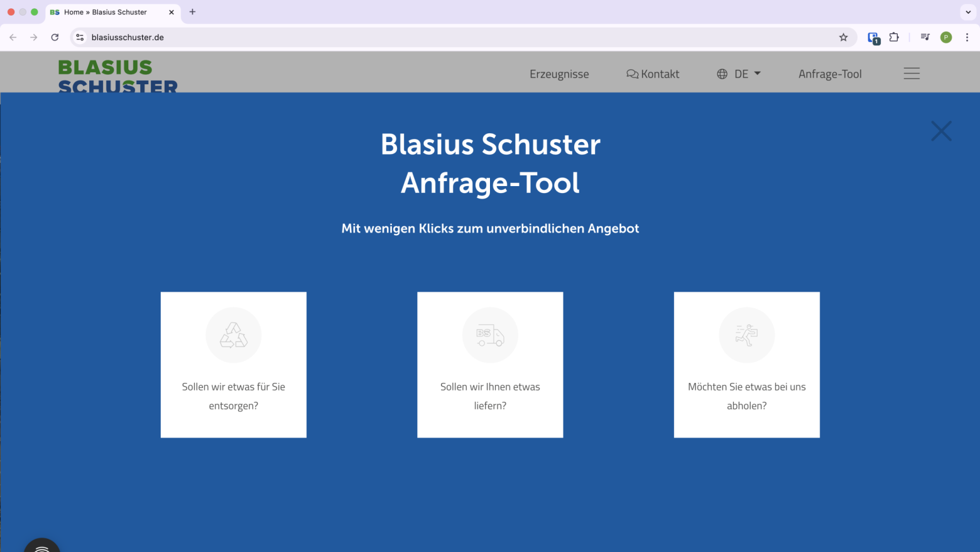Click the globe language icon

pos(722,74)
